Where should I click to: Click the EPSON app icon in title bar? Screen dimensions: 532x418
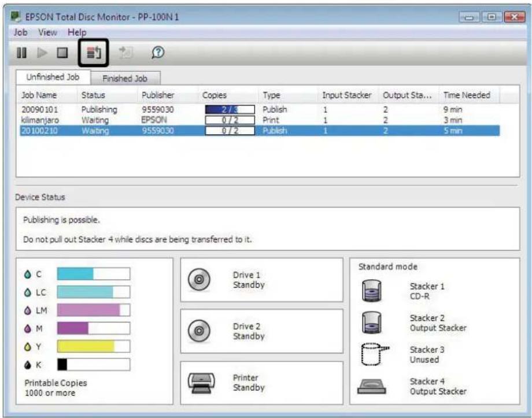pyautogui.click(x=16, y=16)
